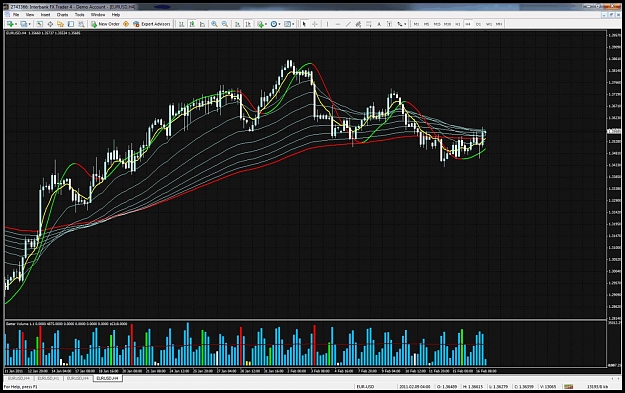Click the Templates icon

[x=287, y=24]
